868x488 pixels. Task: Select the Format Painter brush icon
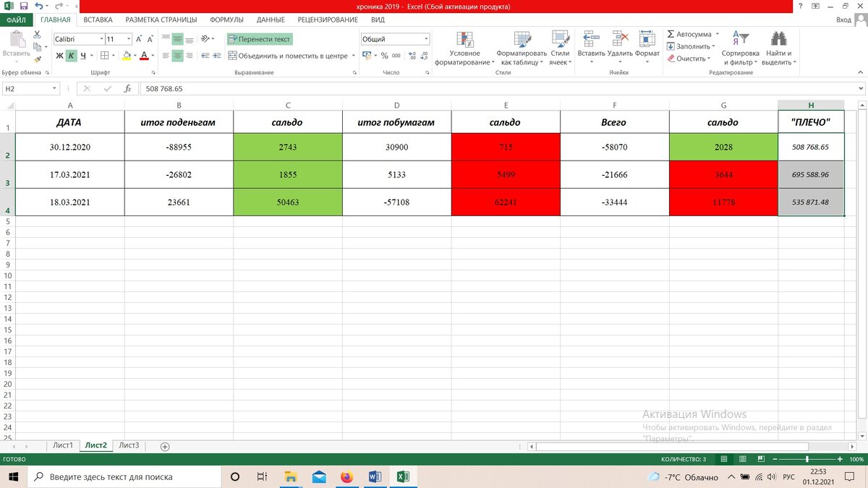[38, 59]
